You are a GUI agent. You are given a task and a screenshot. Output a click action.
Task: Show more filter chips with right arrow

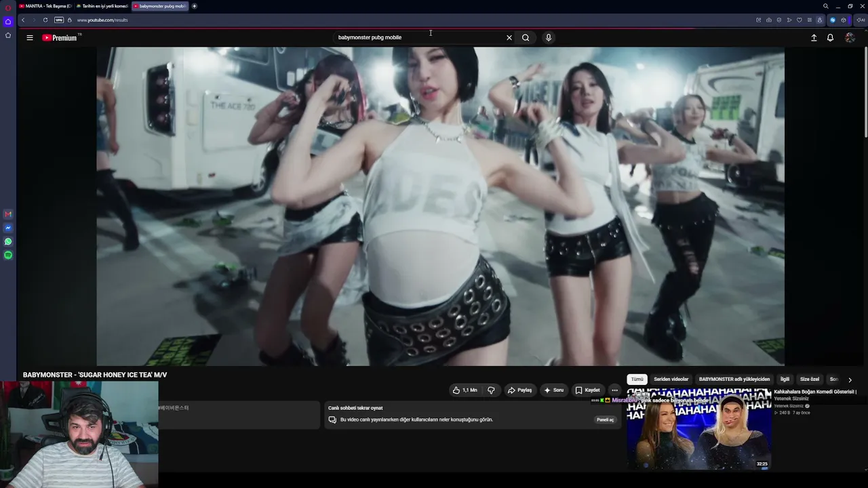(850, 380)
